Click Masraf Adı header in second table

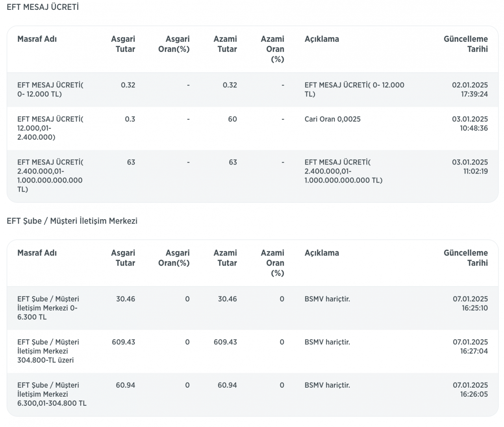(x=37, y=253)
